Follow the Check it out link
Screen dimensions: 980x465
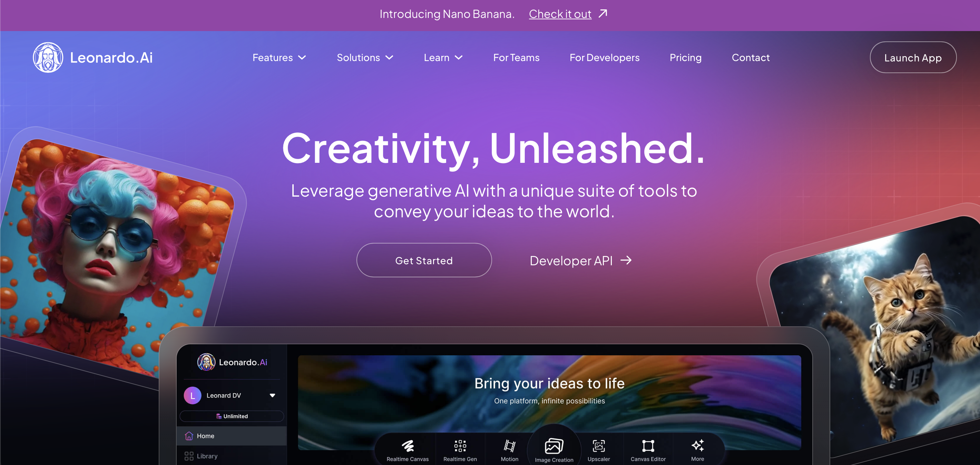[560, 14]
